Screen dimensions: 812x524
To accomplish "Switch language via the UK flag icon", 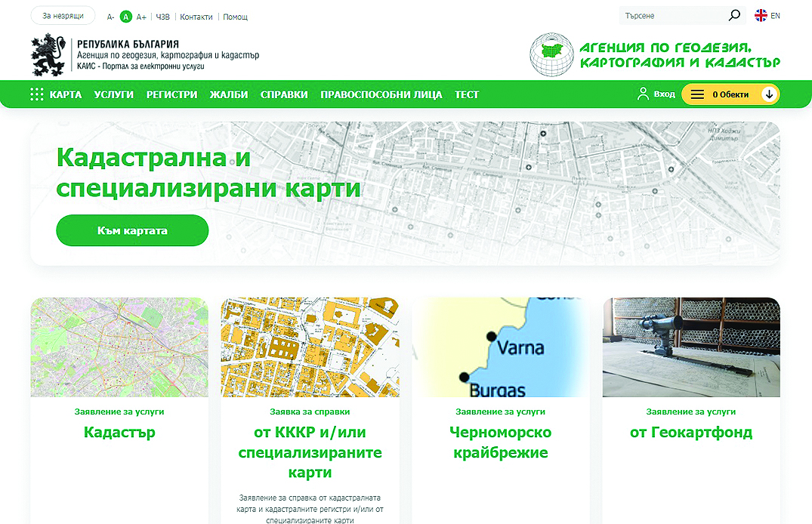I will (761, 15).
